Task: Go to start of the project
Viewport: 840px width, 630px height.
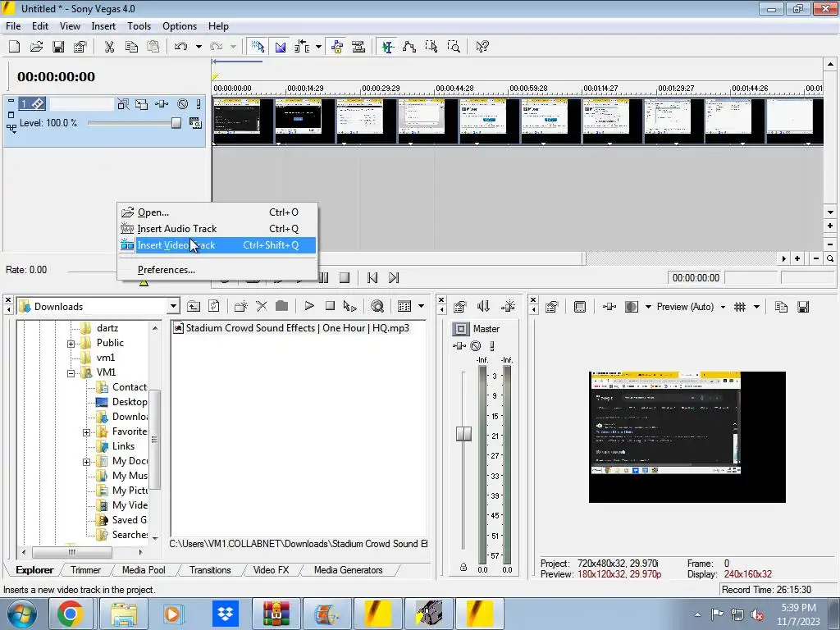Action: pyautogui.click(x=372, y=277)
